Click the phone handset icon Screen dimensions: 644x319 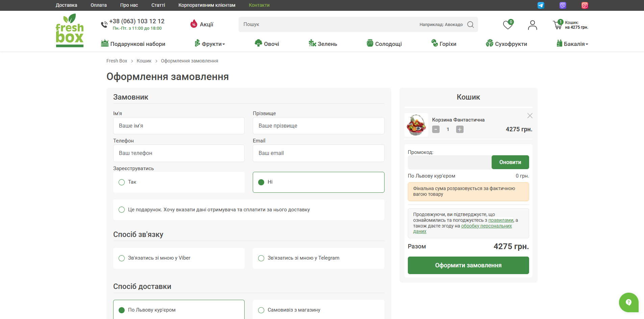point(104,24)
